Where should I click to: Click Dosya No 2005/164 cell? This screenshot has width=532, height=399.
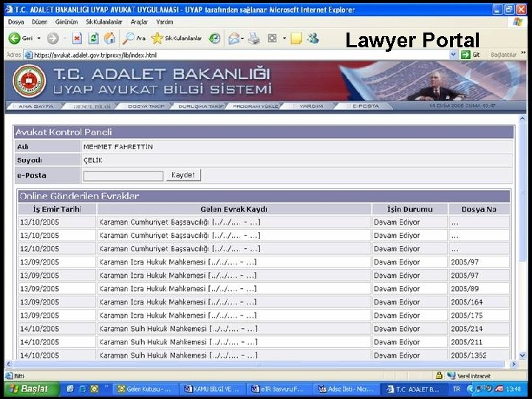pyautogui.click(x=479, y=302)
